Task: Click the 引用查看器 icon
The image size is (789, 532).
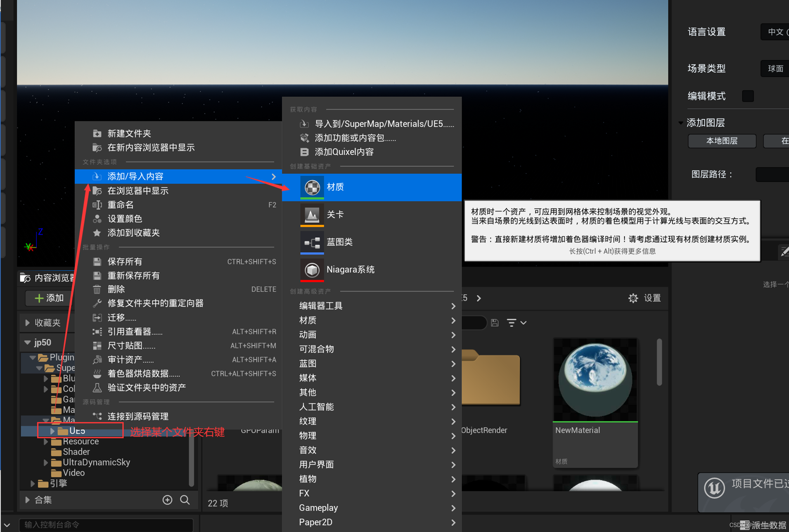Action: point(97,331)
